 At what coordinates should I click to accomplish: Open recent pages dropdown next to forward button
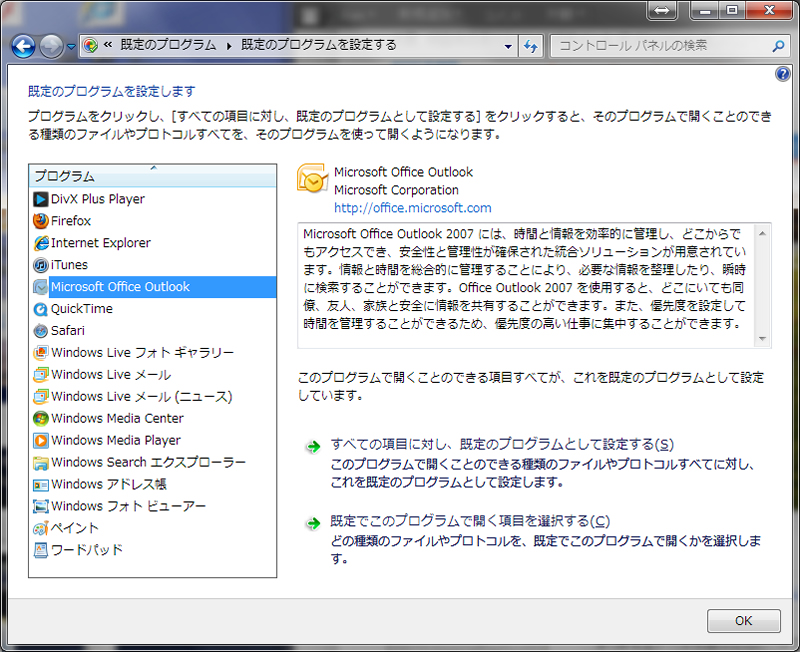(71, 46)
